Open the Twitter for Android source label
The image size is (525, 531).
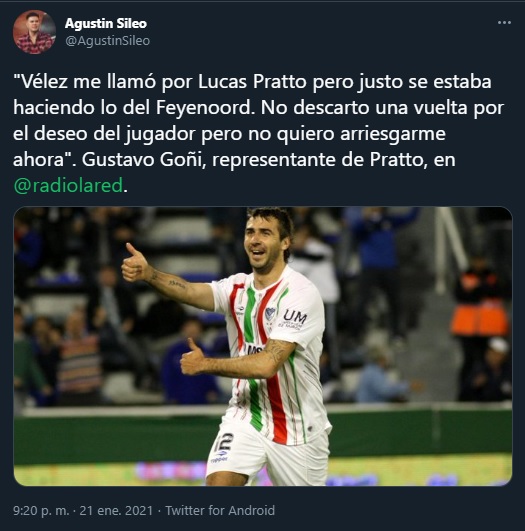pos(220,510)
